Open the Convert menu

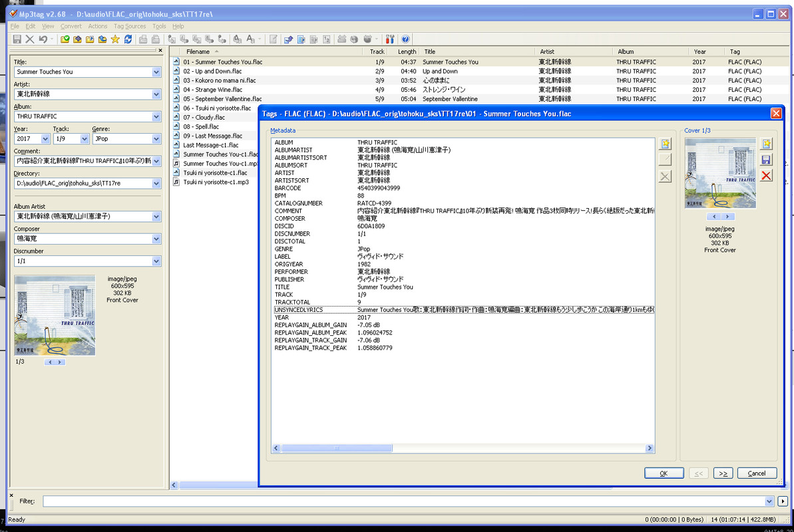point(71,27)
